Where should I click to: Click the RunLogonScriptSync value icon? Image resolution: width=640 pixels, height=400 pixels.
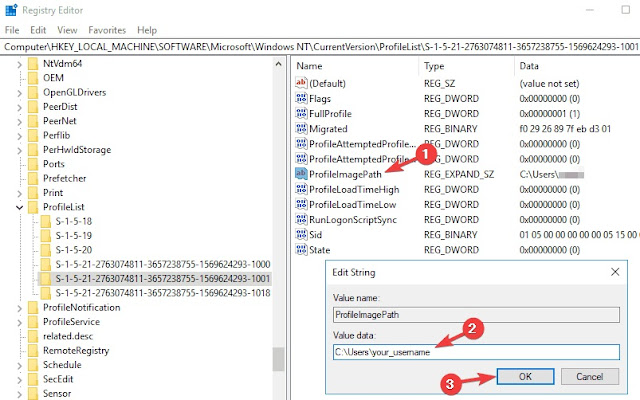(301, 219)
